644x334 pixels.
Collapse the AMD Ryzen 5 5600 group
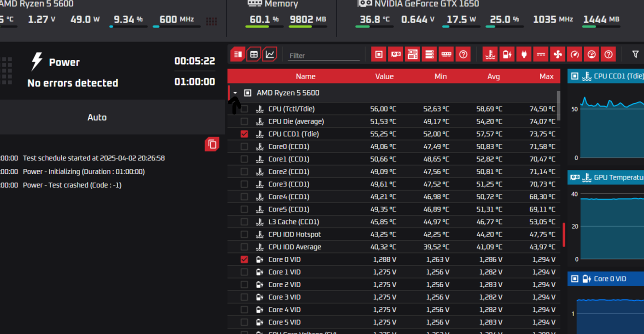coord(235,93)
